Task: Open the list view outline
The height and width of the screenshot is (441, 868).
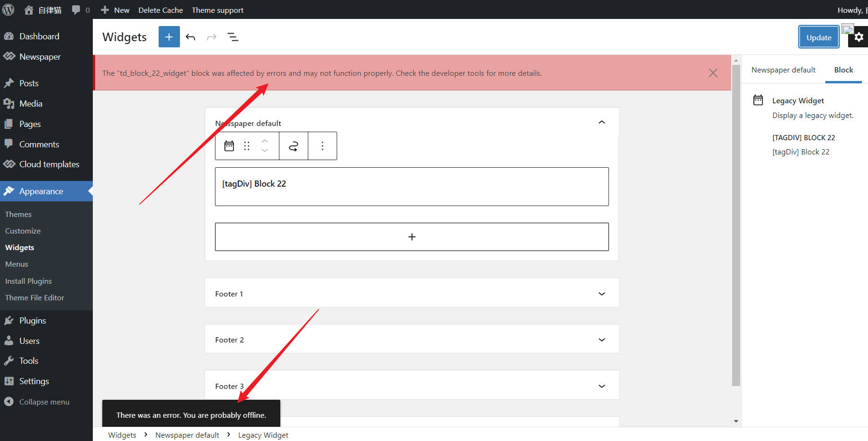Action: (233, 37)
